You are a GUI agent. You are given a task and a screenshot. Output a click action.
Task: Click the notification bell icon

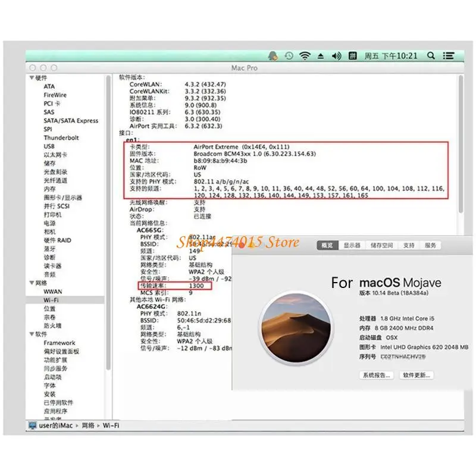pyautogui.click(x=273, y=56)
